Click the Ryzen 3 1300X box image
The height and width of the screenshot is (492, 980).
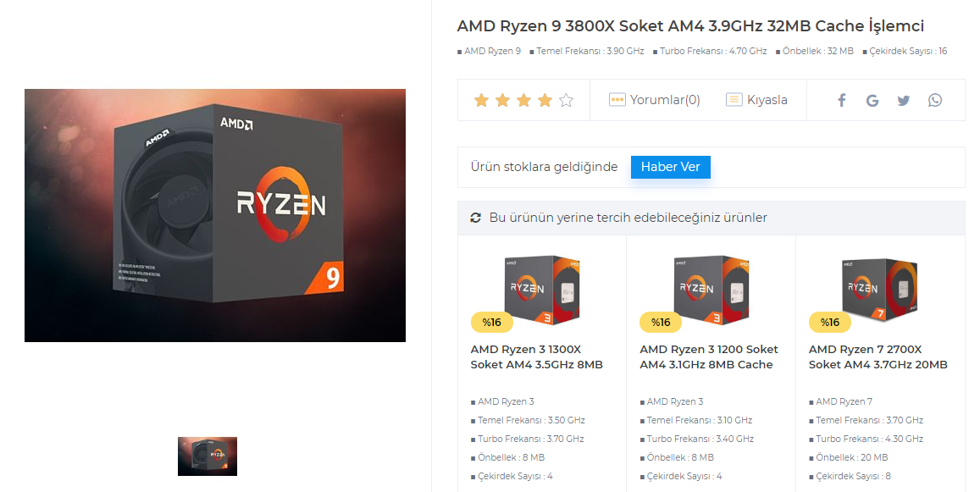pos(542,290)
